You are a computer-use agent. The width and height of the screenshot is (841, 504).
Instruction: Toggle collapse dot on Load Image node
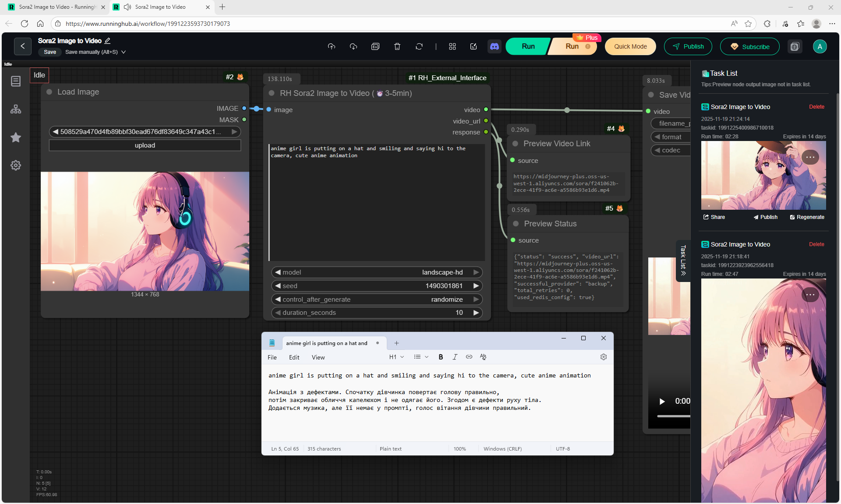click(x=49, y=92)
